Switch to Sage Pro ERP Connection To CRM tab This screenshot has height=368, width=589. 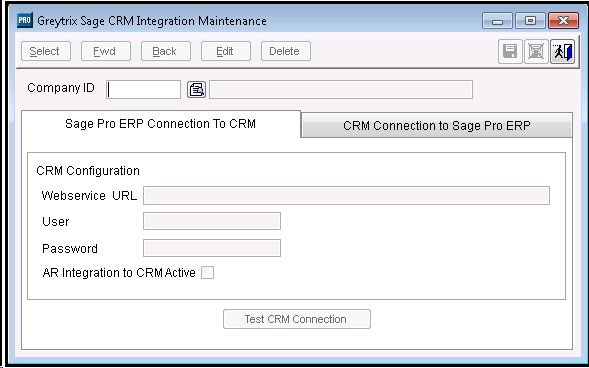point(161,124)
